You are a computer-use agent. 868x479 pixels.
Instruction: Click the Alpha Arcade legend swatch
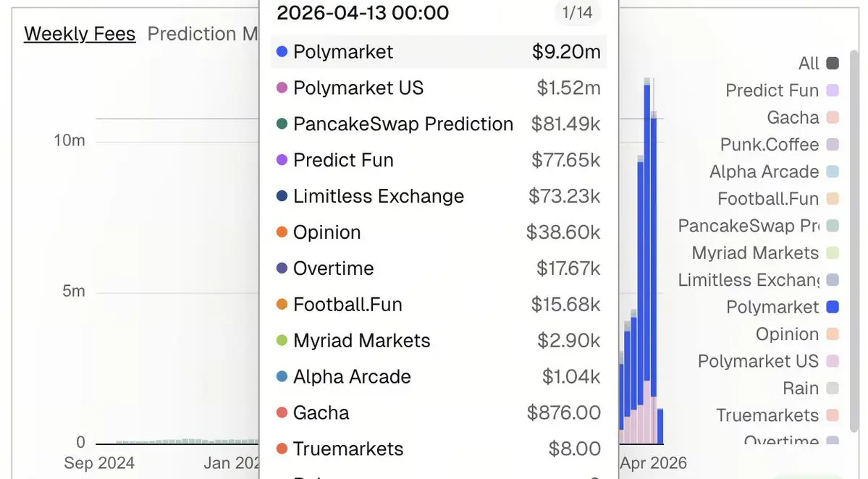tap(832, 172)
